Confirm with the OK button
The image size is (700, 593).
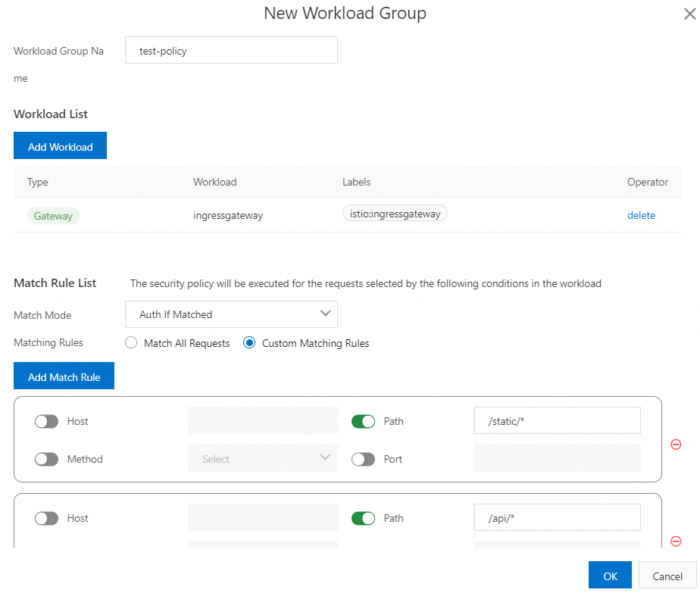(610, 576)
